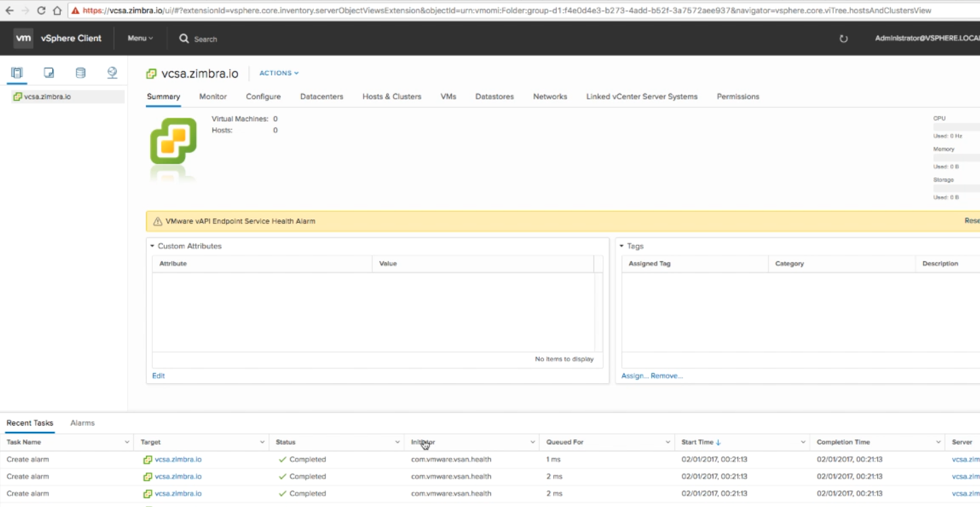The image size is (980, 507).
Task: Switch to the Networking navigator icon
Action: point(112,73)
